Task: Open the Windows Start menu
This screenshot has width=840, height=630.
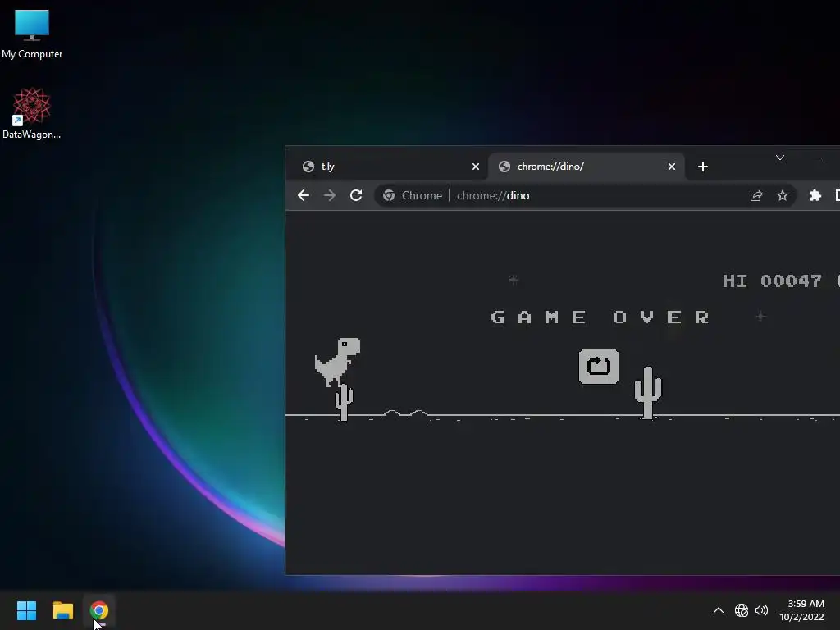Action: [x=26, y=610]
